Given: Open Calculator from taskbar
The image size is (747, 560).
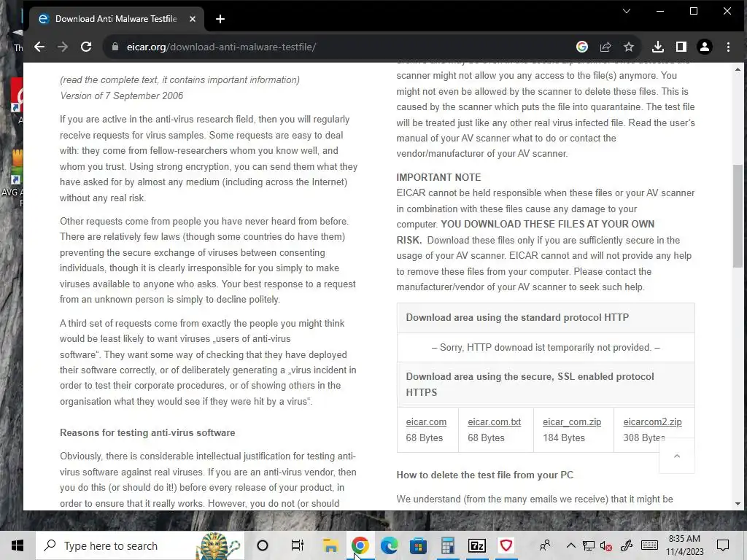Looking at the screenshot, I should click(448, 545).
